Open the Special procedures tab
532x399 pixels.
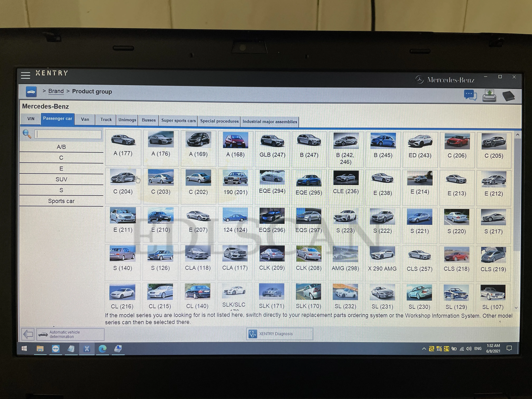[219, 121]
